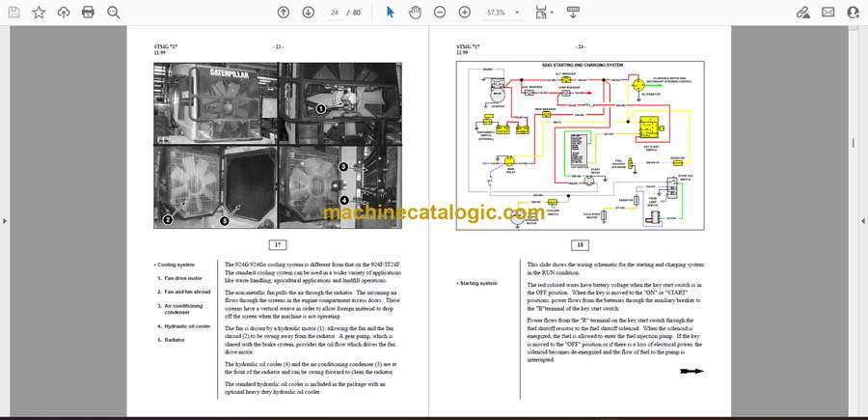Upload the file via the cloud icon
Viewport: 868px width, 420px height.
tap(64, 13)
